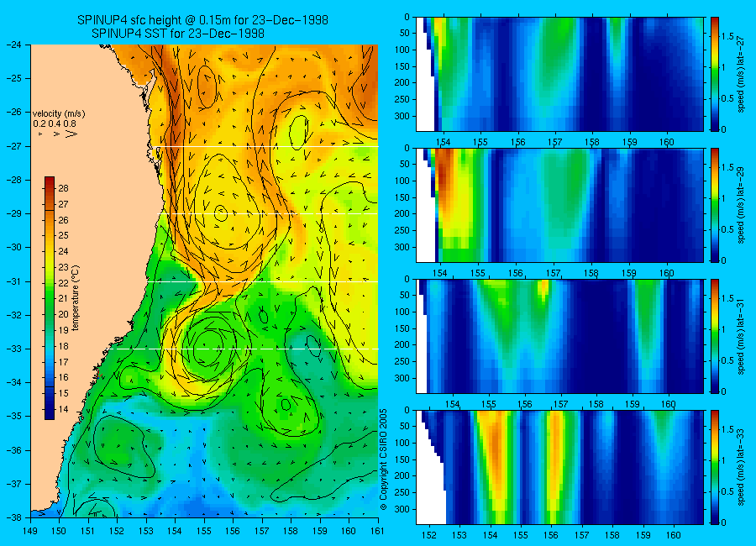The image size is (756, 546).
Task: Click the subtitle 'SPINUP4 SST for 23-Dec-1998'
Action: coord(178,34)
